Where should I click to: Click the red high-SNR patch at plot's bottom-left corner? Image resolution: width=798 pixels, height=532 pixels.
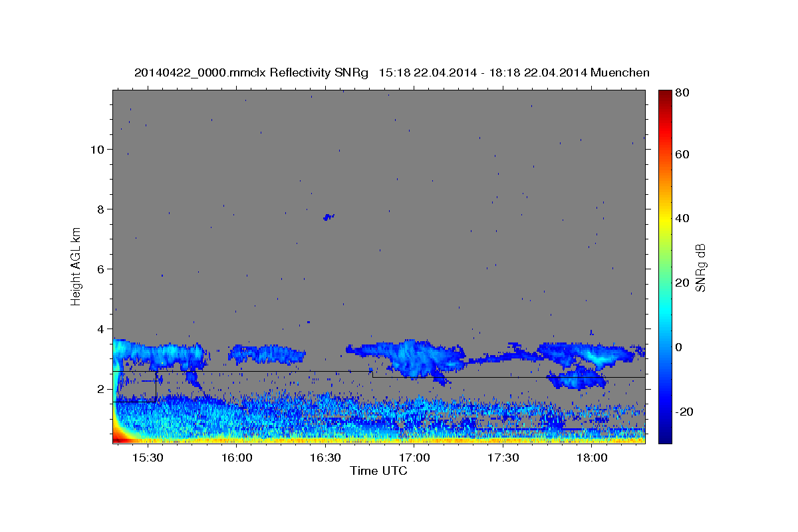(121, 437)
